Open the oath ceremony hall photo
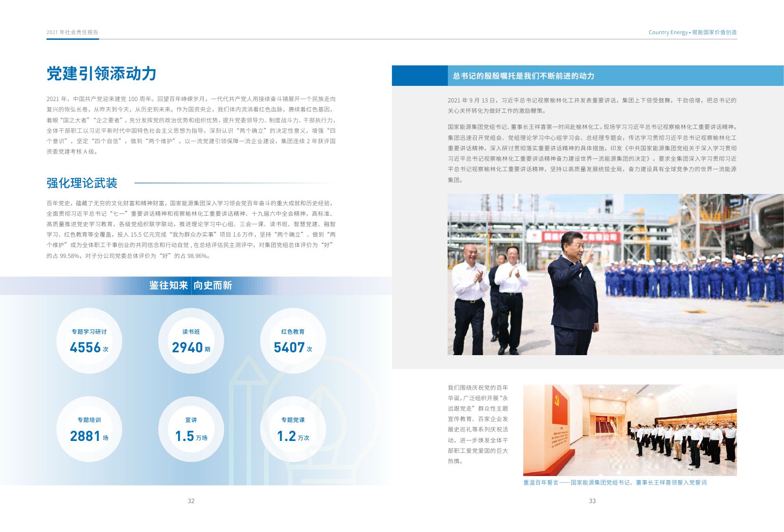Image resolution: width=784 pixels, height=532 pixels. [629, 430]
